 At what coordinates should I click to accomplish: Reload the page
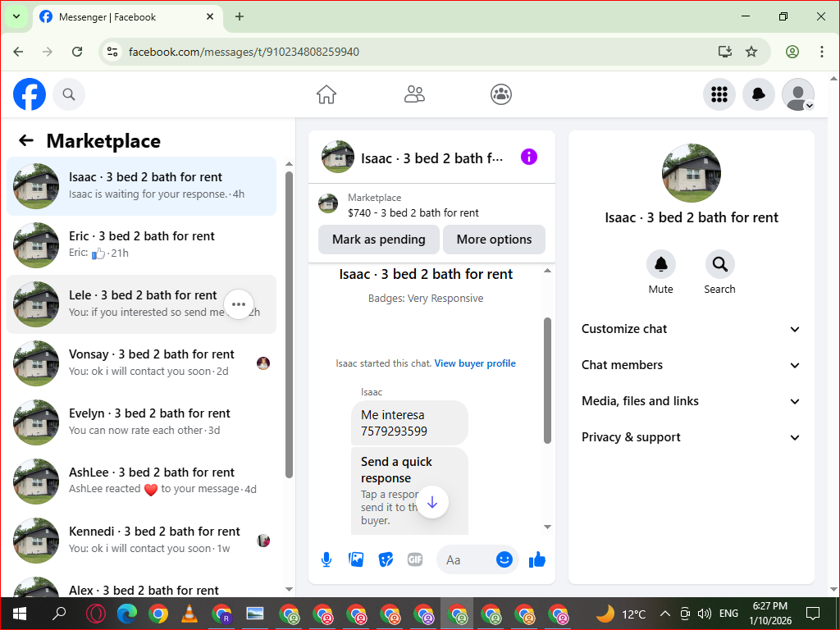(77, 52)
